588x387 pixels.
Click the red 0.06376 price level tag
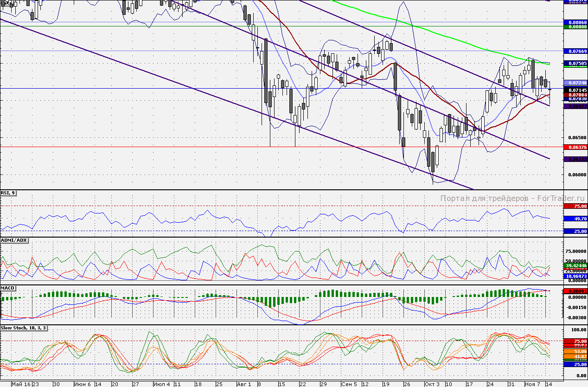[575, 147]
